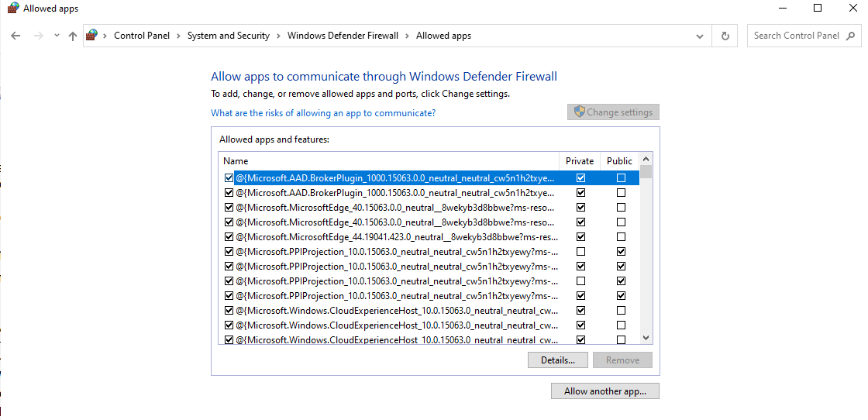The image size is (868, 420).
Task: Open System and Security breadcrumb
Action: pyautogui.click(x=228, y=36)
